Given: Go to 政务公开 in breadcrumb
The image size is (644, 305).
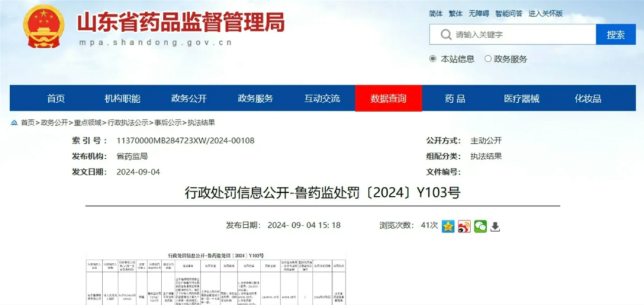Looking at the screenshot, I should pos(54,123).
